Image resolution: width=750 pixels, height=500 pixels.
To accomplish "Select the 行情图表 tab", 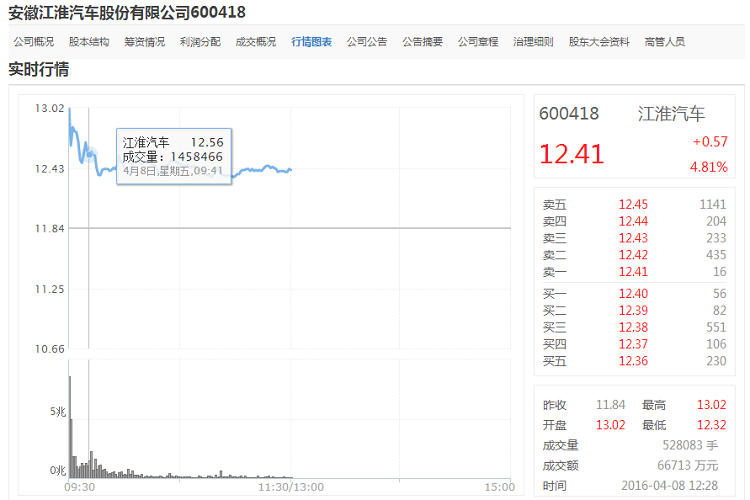I will [x=311, y=42].
